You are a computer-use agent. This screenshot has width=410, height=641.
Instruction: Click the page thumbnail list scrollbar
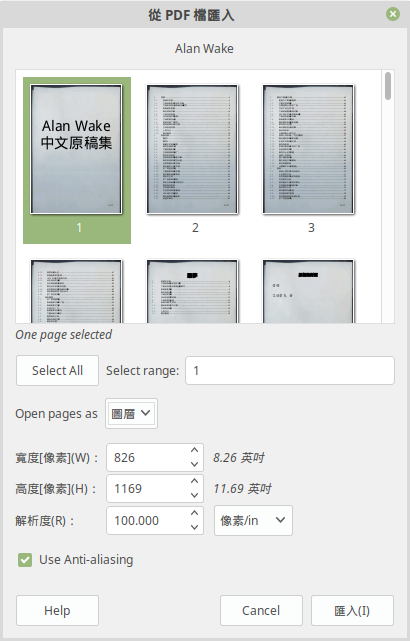388,86
